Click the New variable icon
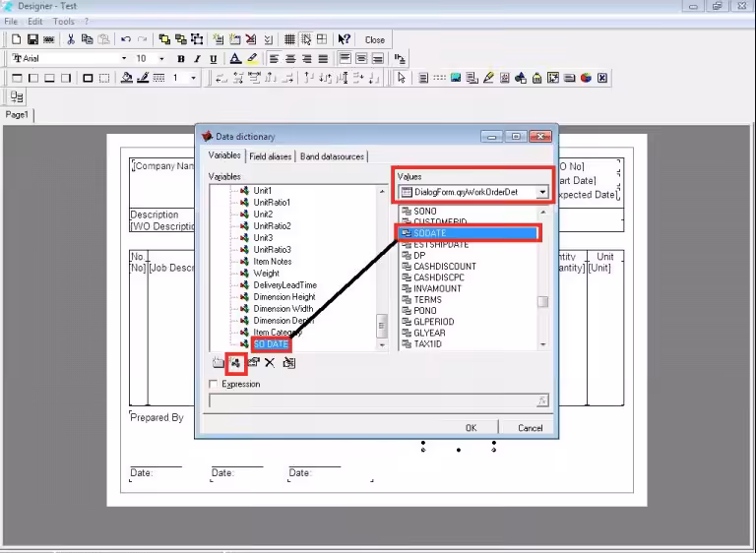Screen dimensions: 756x553 pyautogui.click(x=236, y=363)
